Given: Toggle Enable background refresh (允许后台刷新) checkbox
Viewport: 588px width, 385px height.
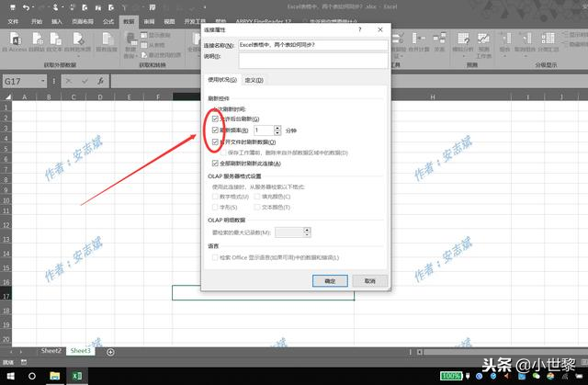Looking at the screenshot, I should pyautogui.click(x=215, y=119).
